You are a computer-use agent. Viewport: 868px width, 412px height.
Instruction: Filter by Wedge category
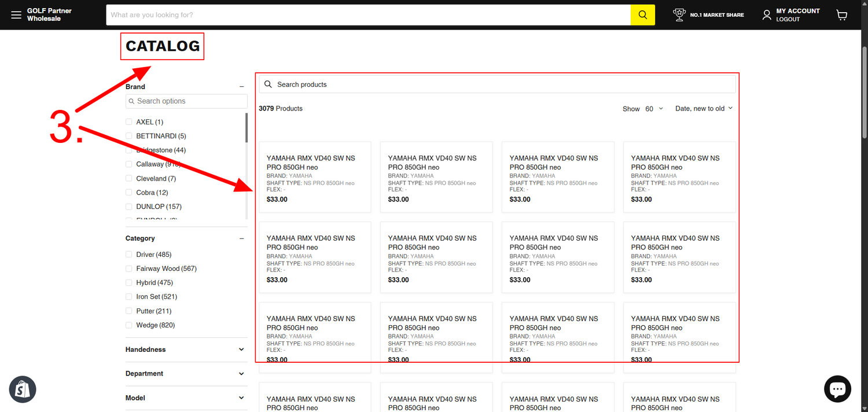129,325
